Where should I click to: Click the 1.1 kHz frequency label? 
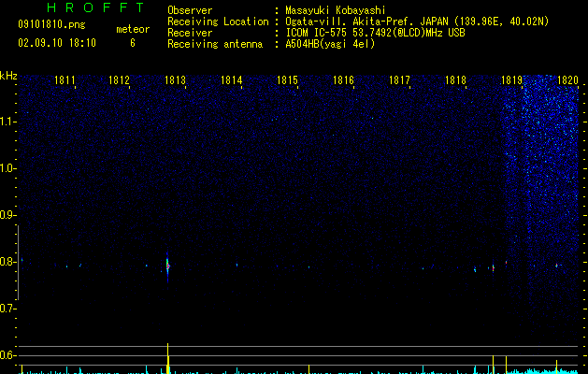pos(8,122)
